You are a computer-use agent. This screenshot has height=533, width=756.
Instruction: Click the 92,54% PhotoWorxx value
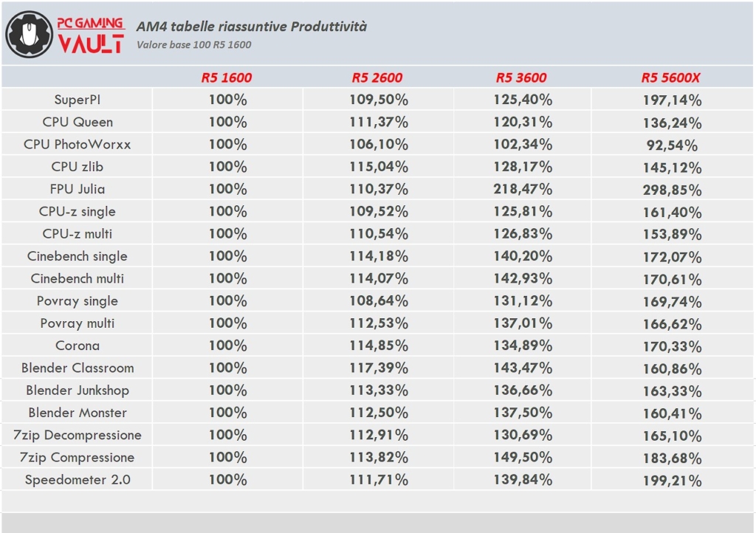click(672, 145)
